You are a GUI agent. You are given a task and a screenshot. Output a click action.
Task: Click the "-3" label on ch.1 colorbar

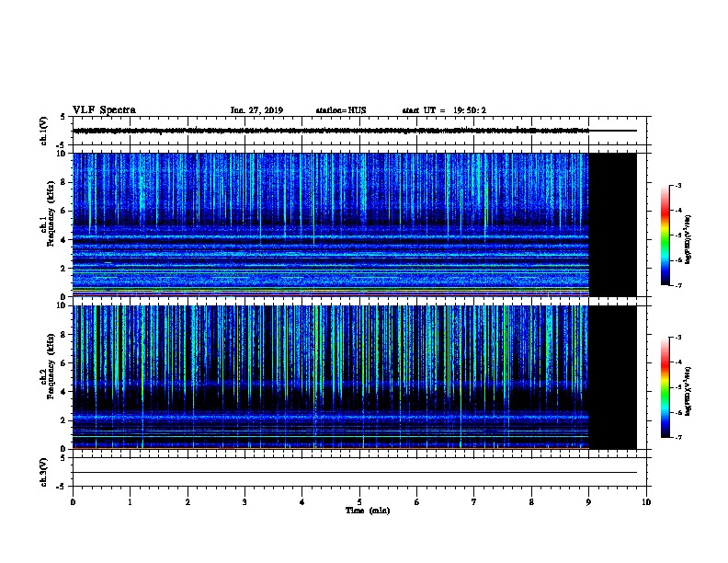(x=677, y=186)
